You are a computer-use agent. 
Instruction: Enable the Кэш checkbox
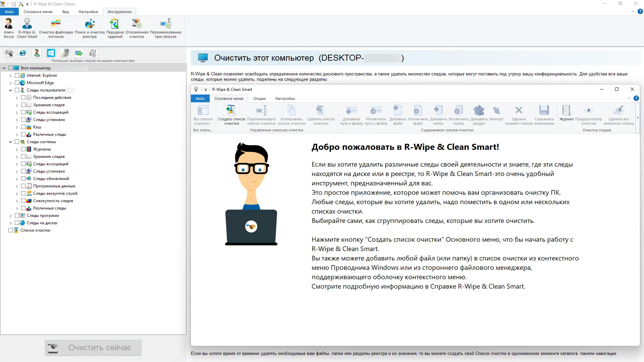[23, 127]
